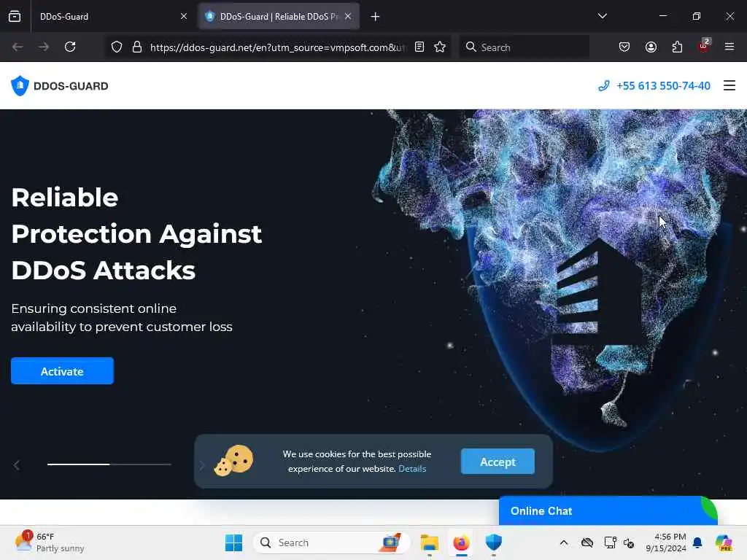
Task: Bookmark this page with the star
Action: (x=440, y=47)
